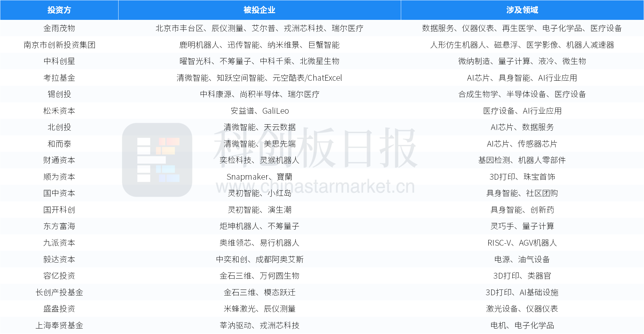This screenshot has width=644, height=334.
Task: Select cell AI芯片、传感器芯片
Action: [522, 144]
